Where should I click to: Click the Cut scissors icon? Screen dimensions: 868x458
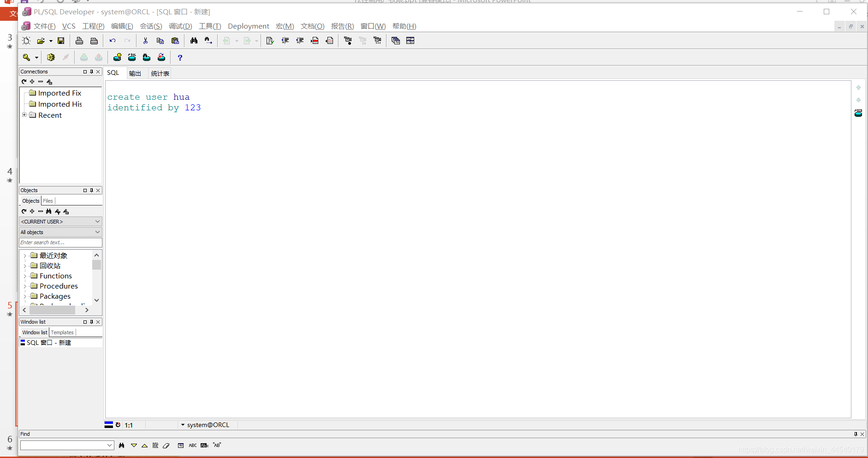(145, 41)
